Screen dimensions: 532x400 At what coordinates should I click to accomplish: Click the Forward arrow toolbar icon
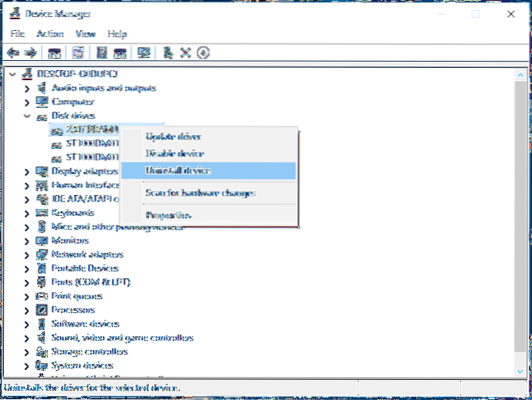[31, 52]
